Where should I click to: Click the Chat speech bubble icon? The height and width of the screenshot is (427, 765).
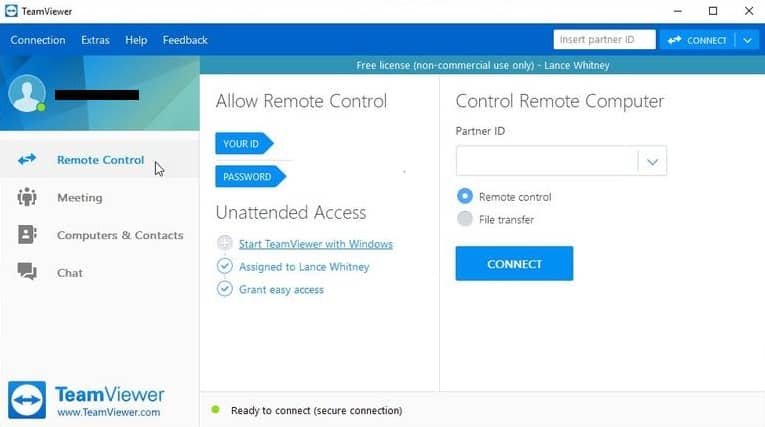coord(27,272)
